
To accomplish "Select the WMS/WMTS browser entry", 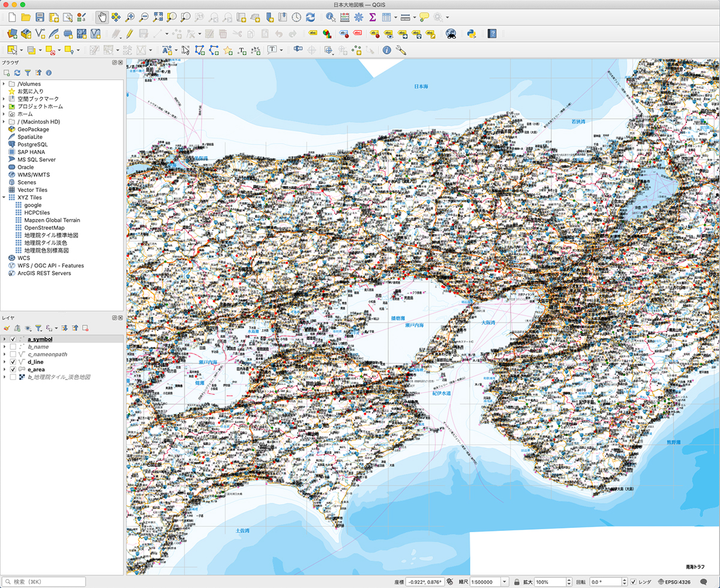I will click(x=34, y=175).
